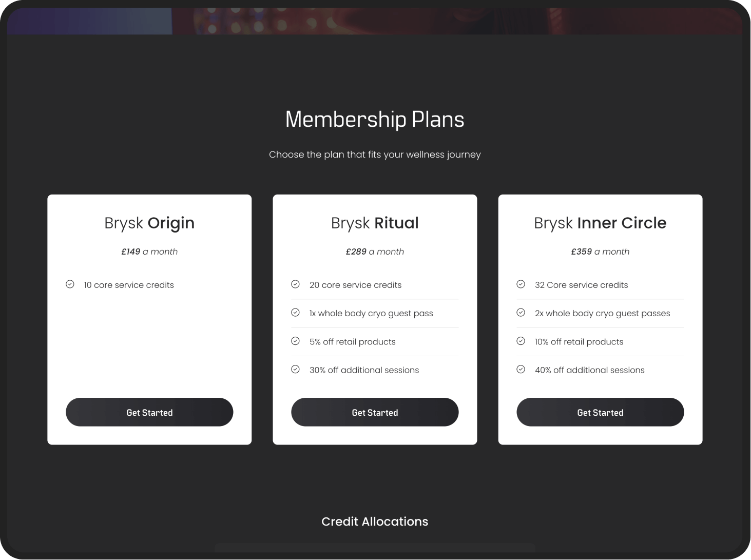751x560 pixels.
Task: Click checkmark icon beside 5% off retail products
Action: (x=295, y=341)
